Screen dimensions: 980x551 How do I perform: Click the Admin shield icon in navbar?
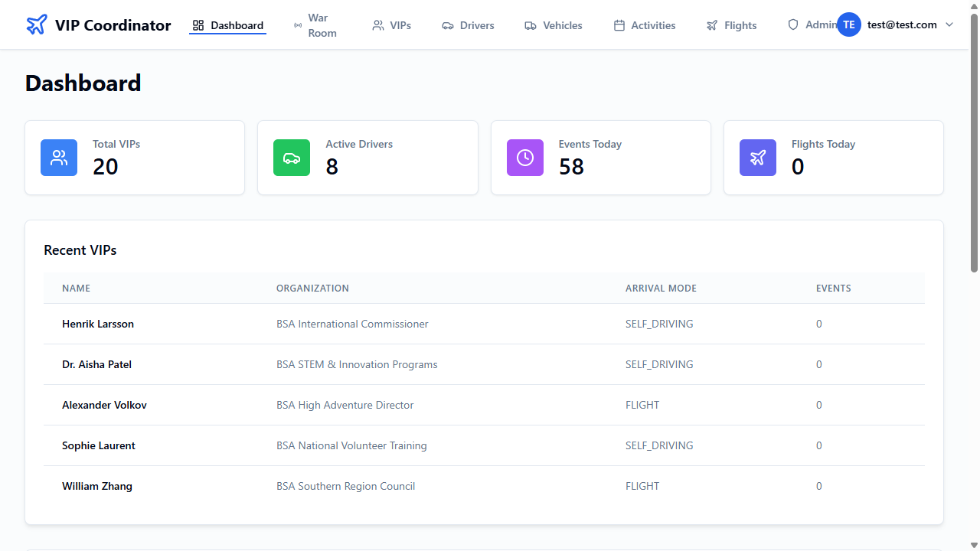pos(793,24)
